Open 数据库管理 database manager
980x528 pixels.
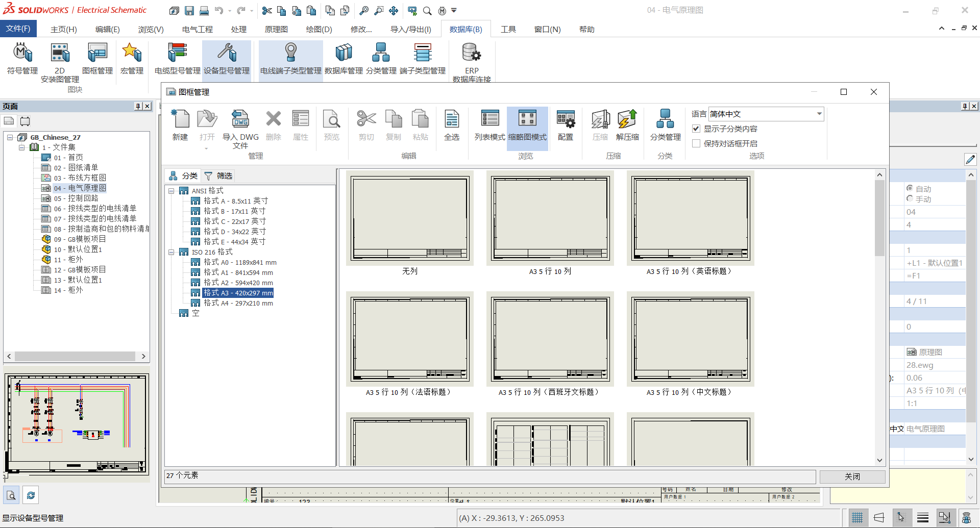344,59
